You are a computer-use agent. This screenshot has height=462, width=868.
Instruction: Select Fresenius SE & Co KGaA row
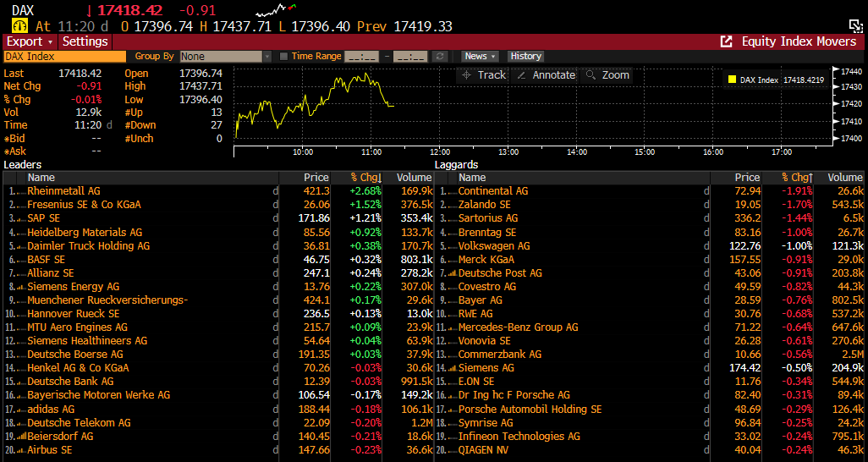[x=218, y=205]
